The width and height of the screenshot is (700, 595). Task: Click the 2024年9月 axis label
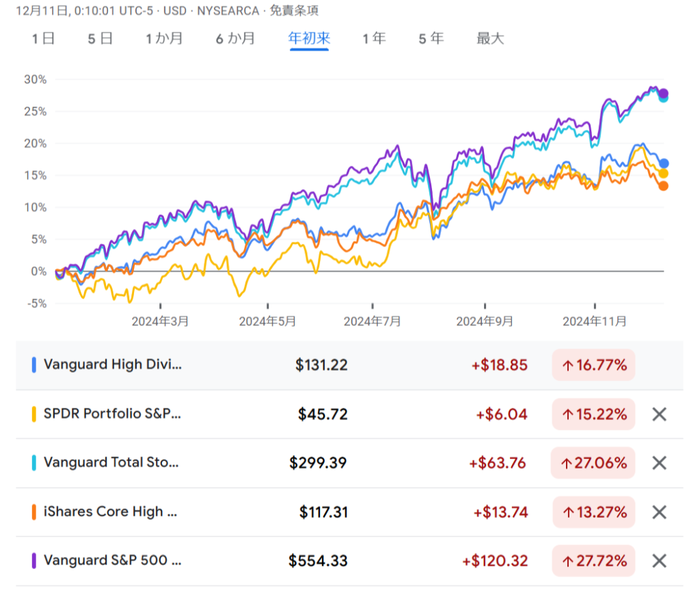pyautogui.click(x=485, y=321)
